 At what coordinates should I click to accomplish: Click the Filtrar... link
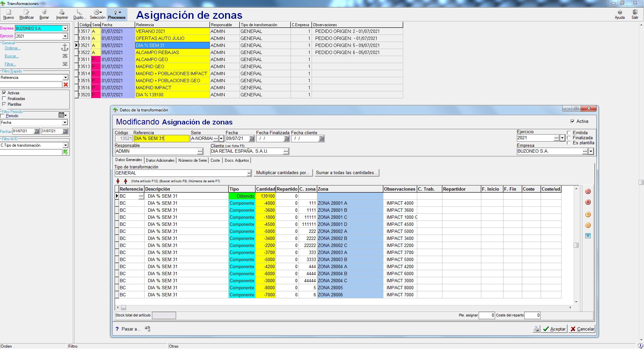[x=10, y=64]
